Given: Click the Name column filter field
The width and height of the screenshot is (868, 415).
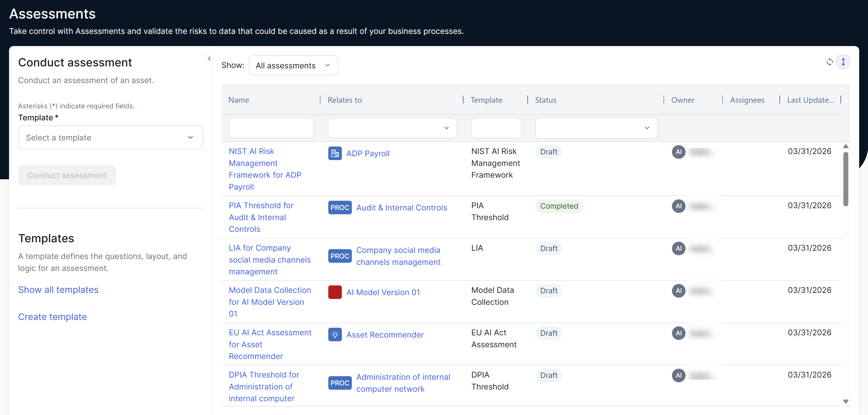Looking at the screenshot, I should point(271,128).
